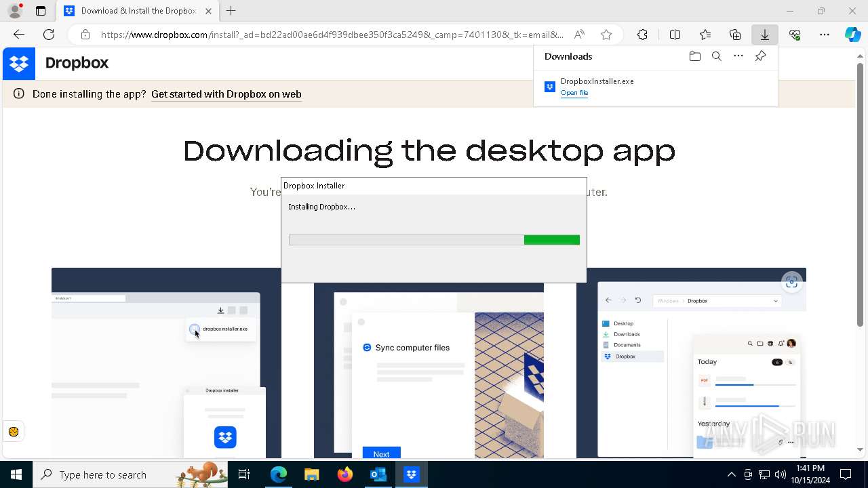Activate Read aloud icon in address bar

[x=579, y=35]
